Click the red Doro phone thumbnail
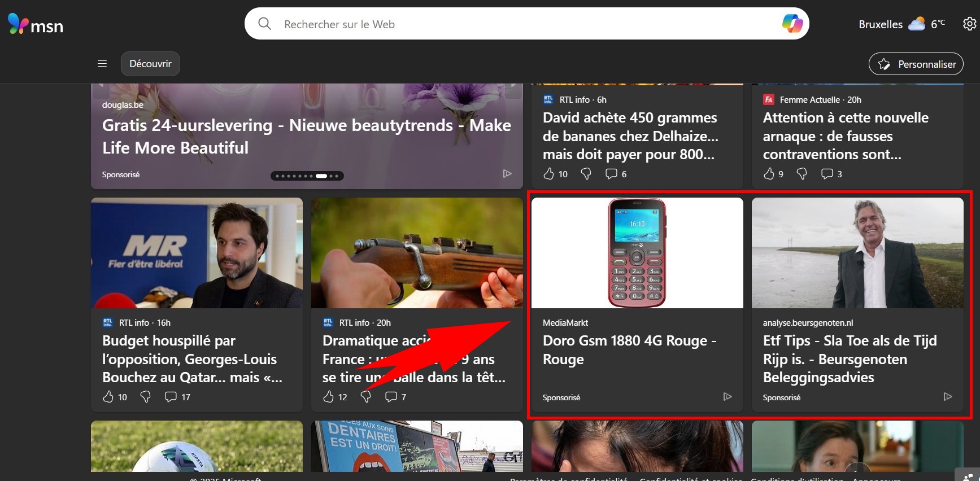The width and height of the screenshot is (980, 481). [637, 253]
